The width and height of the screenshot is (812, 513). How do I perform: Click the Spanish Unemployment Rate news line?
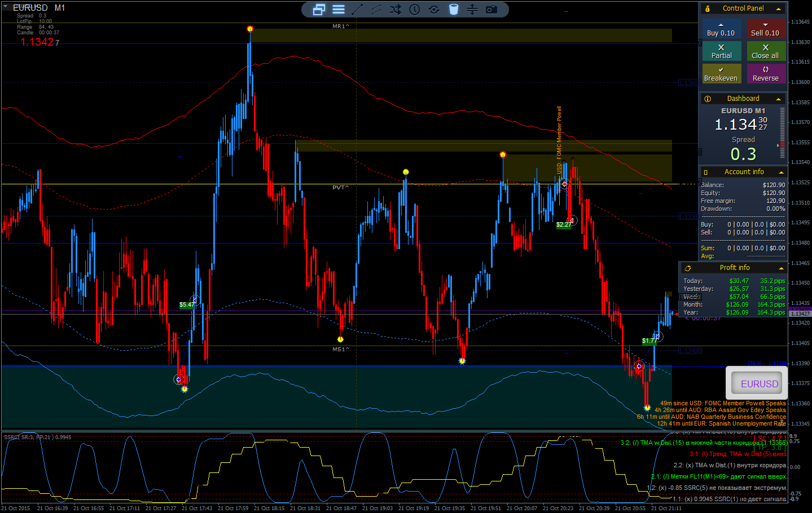coord(721,424)
